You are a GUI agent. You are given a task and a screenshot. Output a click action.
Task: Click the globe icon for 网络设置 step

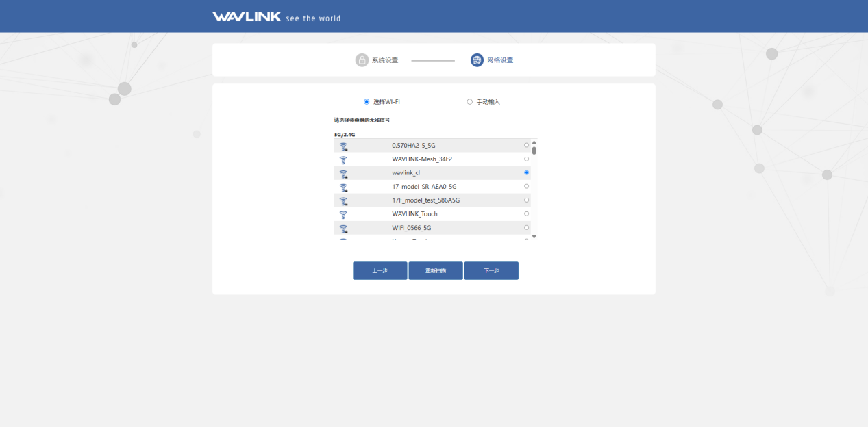477,60
